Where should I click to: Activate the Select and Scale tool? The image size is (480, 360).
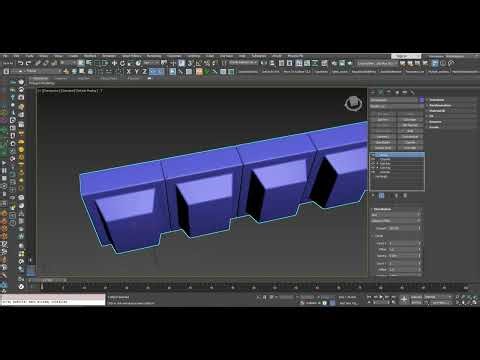(130, 63)
